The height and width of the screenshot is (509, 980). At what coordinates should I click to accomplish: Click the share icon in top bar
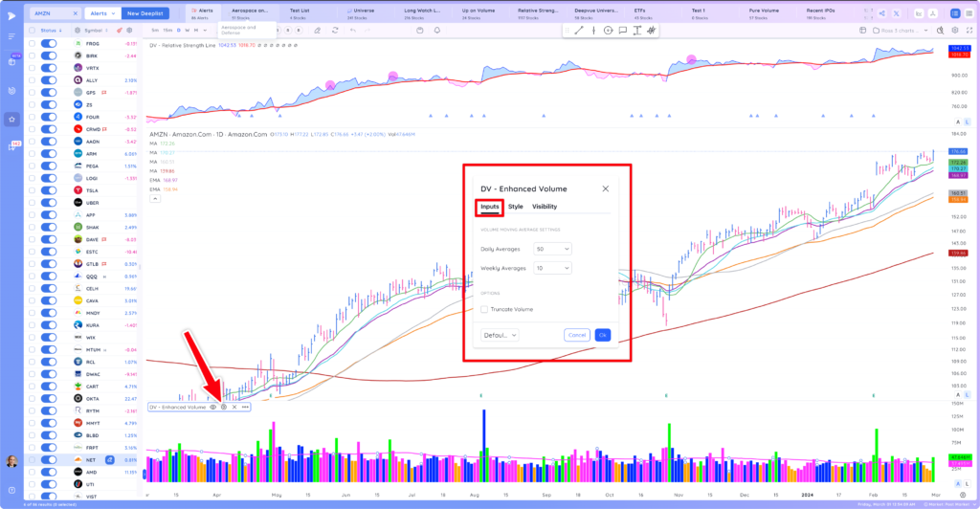pyautogui.click(x=881, y=13)
